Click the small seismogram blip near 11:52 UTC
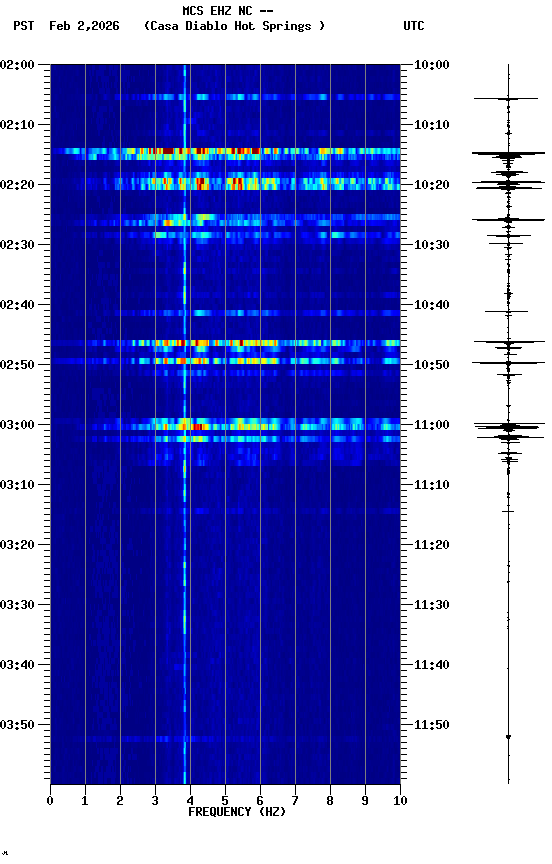Image resolution: width=552 pixels, height=864 pixels. point(508,737)
